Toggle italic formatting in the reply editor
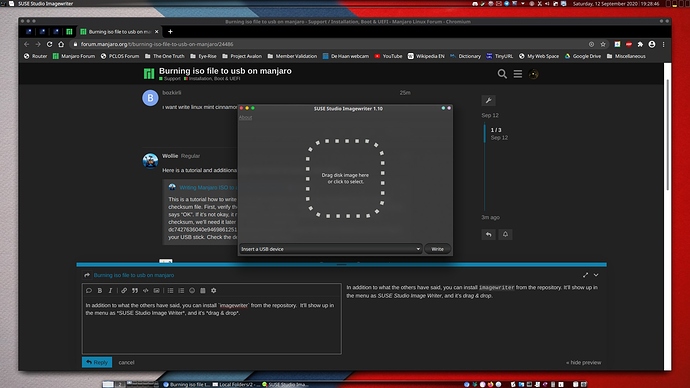The image size is (690, 388). (110, 290)
